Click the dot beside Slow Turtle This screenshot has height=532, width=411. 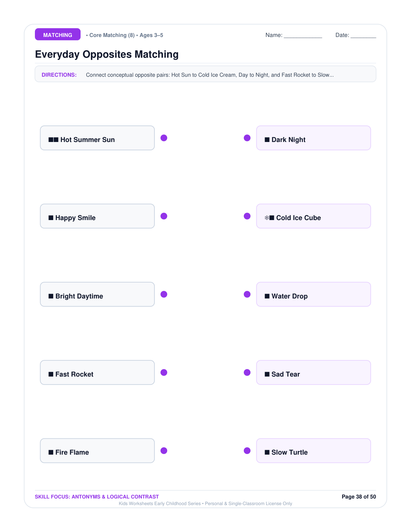coord(247,450)
